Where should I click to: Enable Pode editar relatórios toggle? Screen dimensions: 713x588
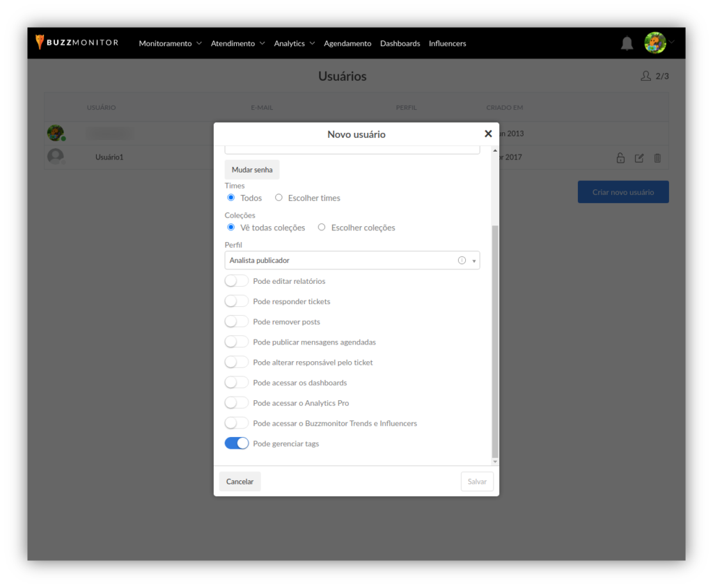click(237, 281)
